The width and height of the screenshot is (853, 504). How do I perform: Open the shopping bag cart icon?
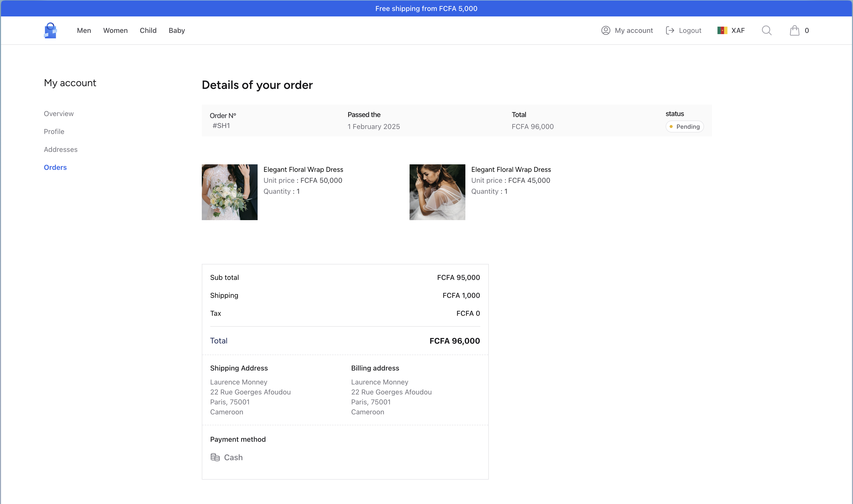point(794,31)
